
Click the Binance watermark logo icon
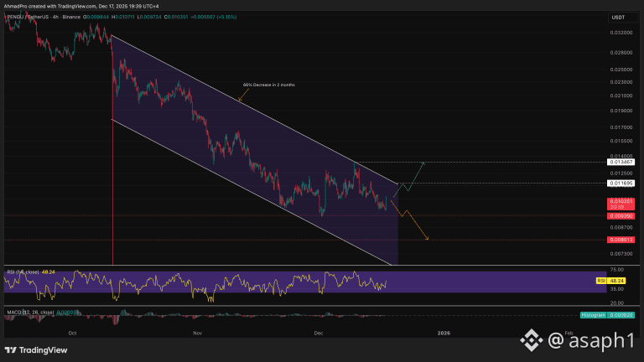click(532, 340)
